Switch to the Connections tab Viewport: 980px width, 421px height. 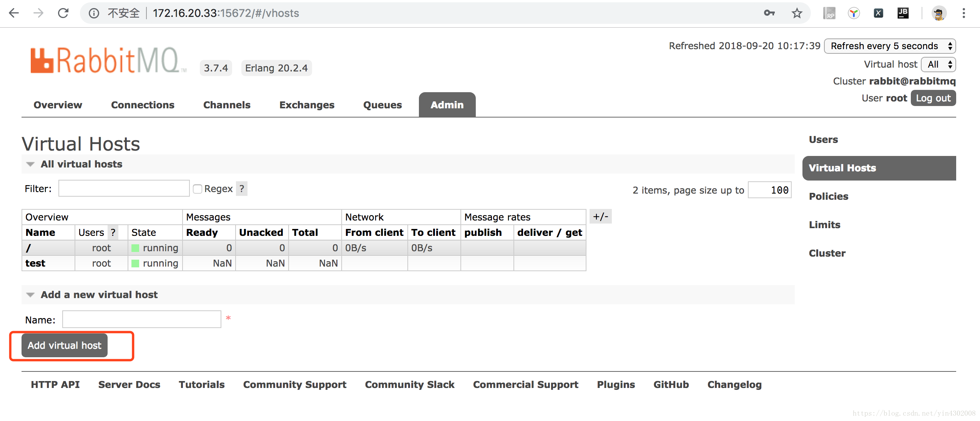[143, 105]
